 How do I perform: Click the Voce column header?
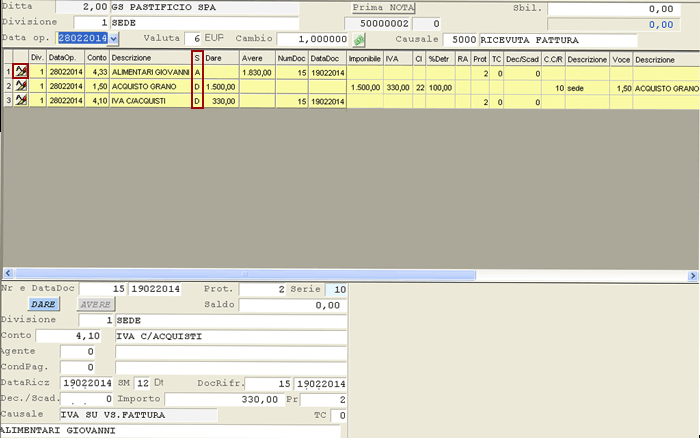click(x=621, y=60)
